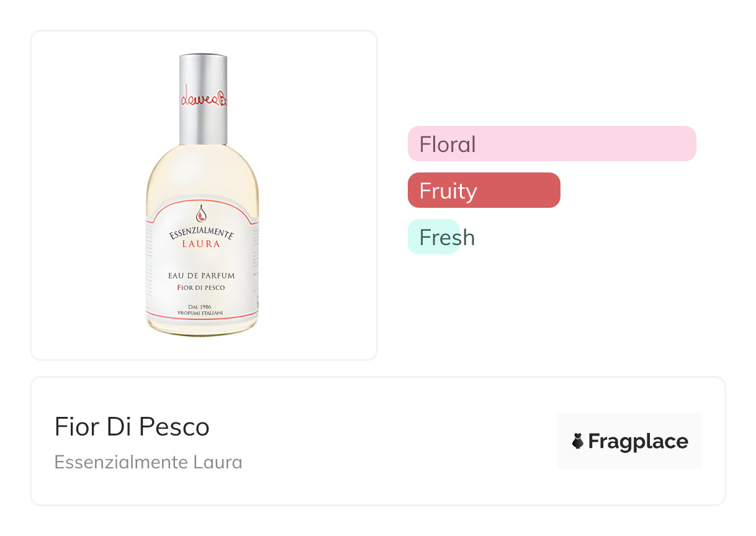This screenshot has height=536, width=756.
Task: Click Fior di Pesco text on the bottle
Action: [201, 288]
